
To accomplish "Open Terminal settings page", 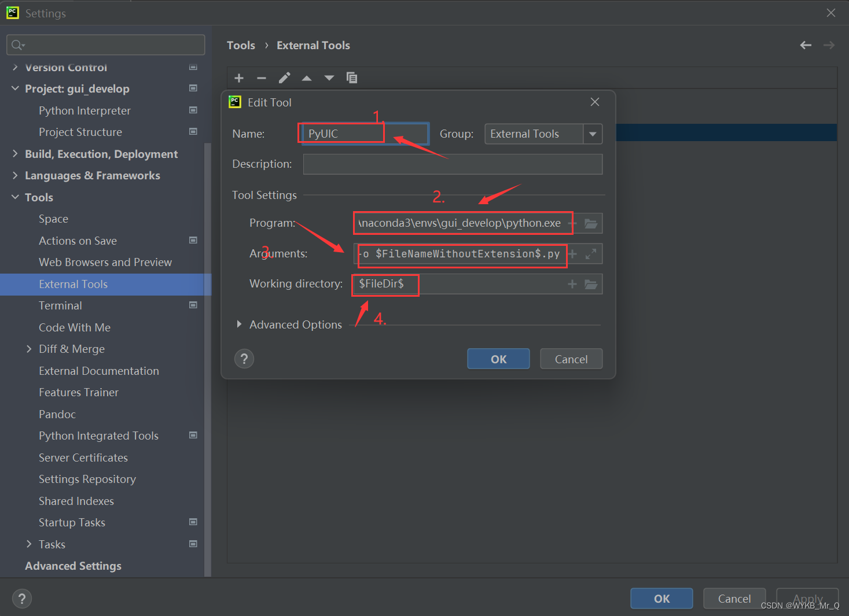I will point(60,305).
